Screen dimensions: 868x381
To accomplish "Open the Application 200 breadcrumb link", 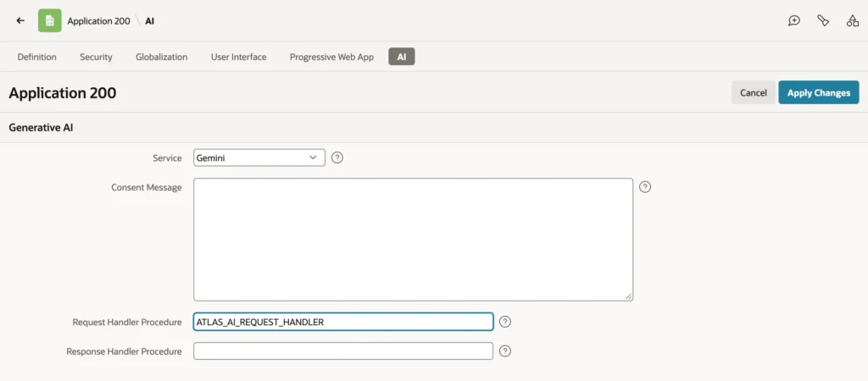I will 98,21.
